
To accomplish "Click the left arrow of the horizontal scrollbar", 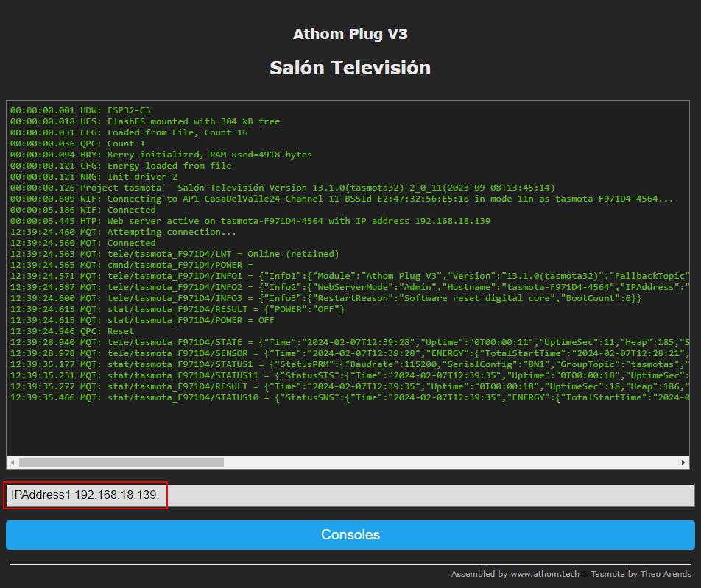I will (x=13, y=463).
